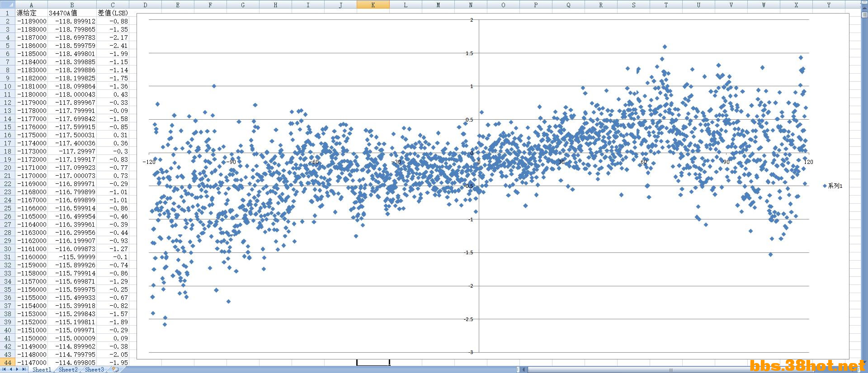
Task: Click the chart horizontal axis label -120
Action: point(149,162)
